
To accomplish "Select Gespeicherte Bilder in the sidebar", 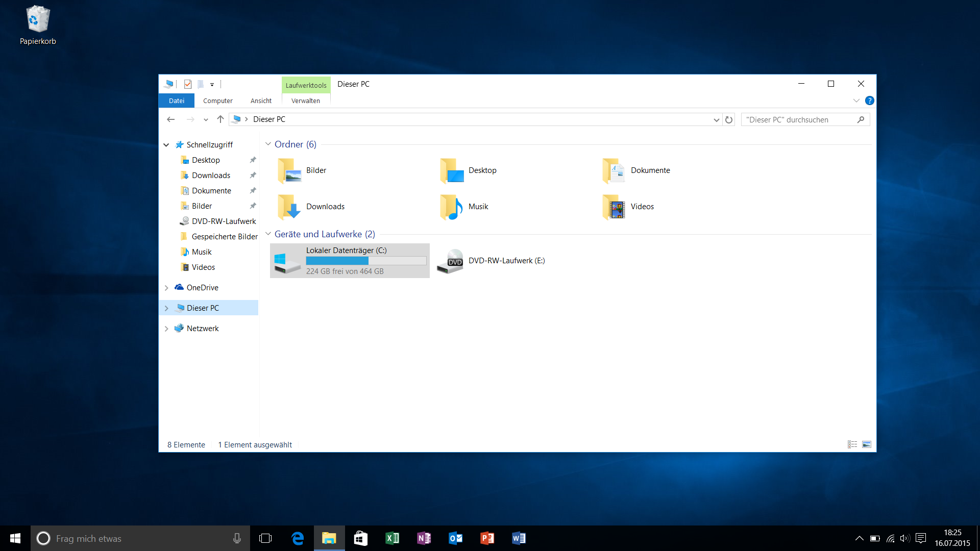I will tap(224, 237).
